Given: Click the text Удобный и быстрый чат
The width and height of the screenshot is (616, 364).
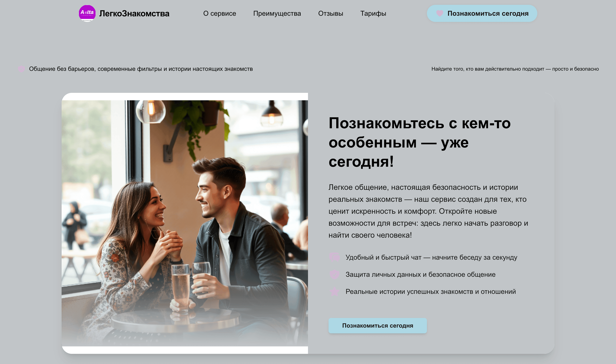Looking at the screenshot, I should (x=383, y=257).
